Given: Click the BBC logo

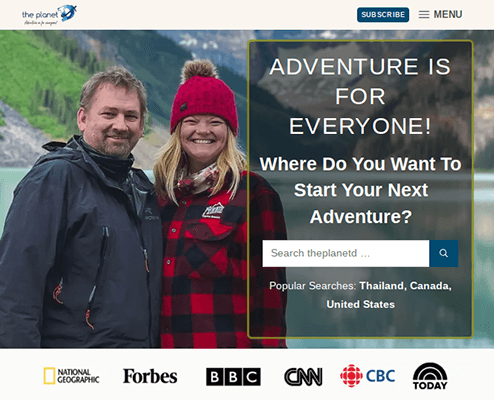Looking at the screenshot, I should coord(233,377).
